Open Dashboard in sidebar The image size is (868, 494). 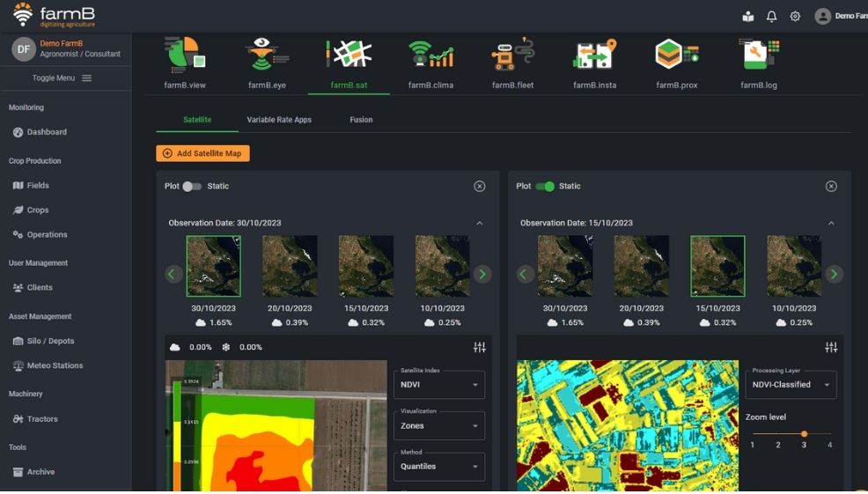tap(40, 132)
